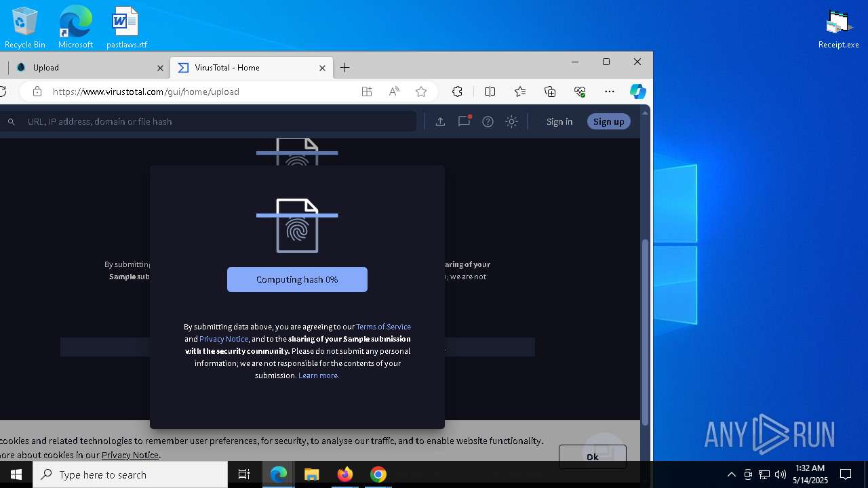Accept cookies with the Ok button
Screen dimensions: 868x488
pos(593,457)
